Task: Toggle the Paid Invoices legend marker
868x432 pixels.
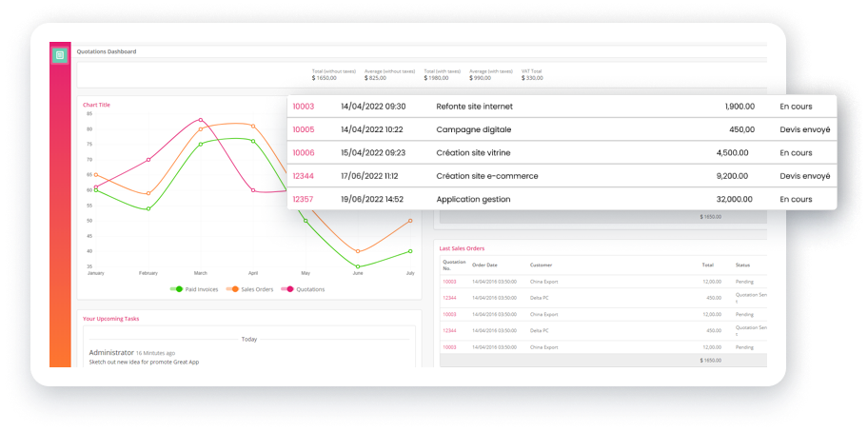Action: [179, 289]
